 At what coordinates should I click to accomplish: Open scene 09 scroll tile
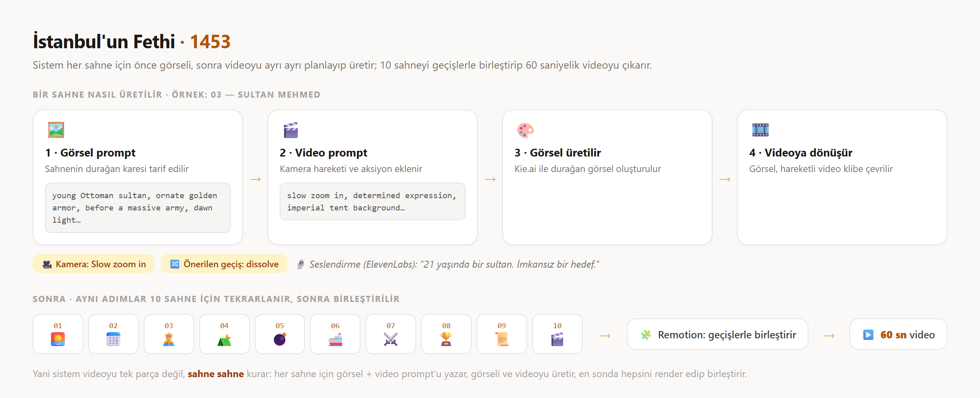click(502, 334)
